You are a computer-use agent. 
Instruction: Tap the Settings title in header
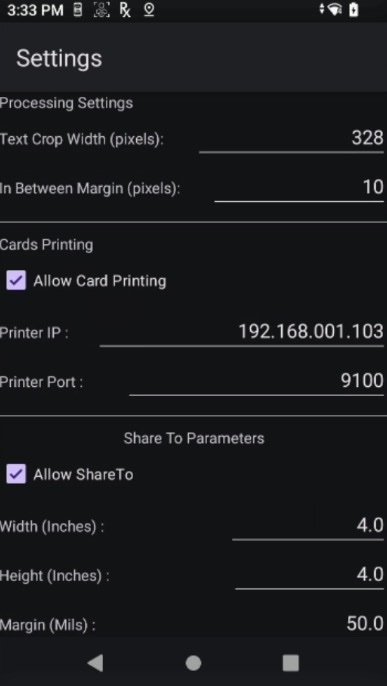pyautogui.click(x=59, y=58)
